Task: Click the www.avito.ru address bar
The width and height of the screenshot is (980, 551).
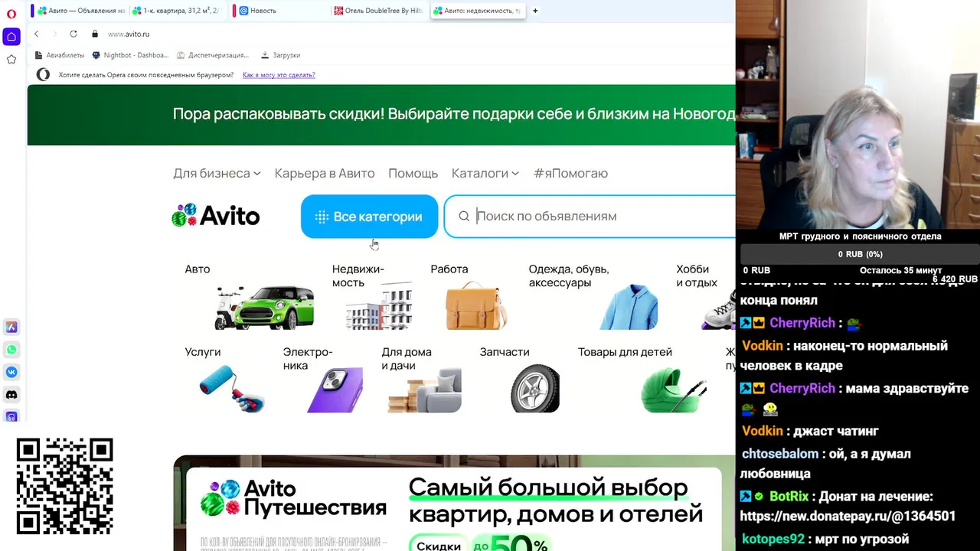Action: pyautogui.click(x=129, y=34)
